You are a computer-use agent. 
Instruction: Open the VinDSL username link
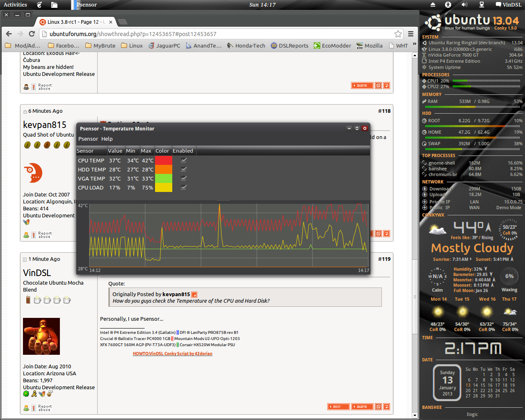coord(37,273)
